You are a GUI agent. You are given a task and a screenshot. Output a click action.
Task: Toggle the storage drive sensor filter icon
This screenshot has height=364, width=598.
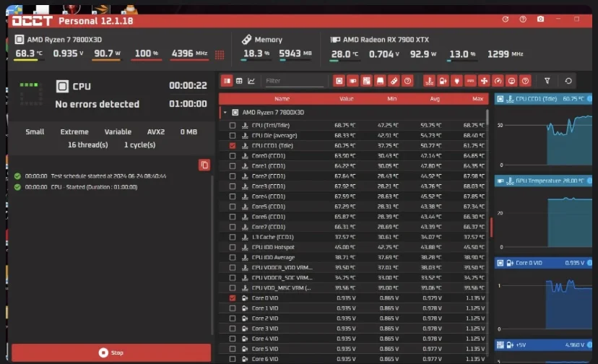380,81
